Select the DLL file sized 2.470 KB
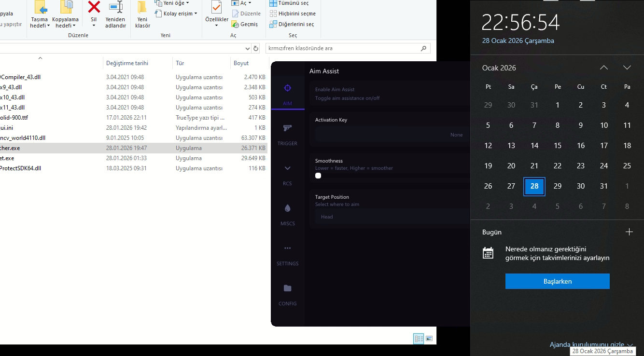 click(x=134, y=77)
